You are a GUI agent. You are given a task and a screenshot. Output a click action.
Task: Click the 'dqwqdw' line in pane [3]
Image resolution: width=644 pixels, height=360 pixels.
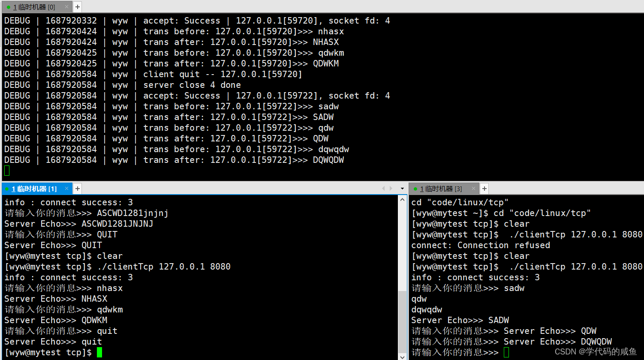[427, 309]
